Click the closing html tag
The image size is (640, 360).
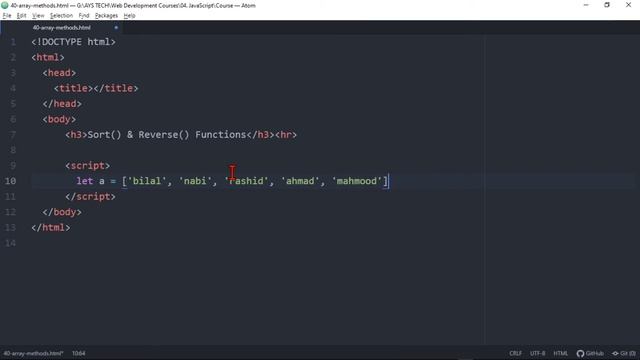pos(51,228)
